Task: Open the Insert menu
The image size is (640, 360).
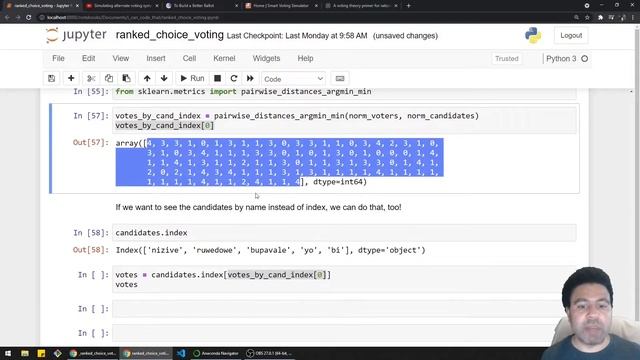Action: coord(156,58)
